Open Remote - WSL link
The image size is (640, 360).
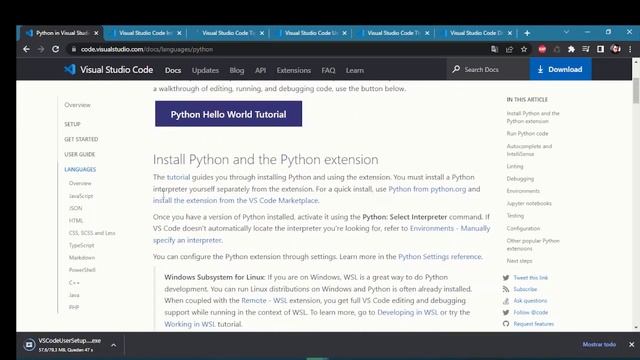click(264, 300)
